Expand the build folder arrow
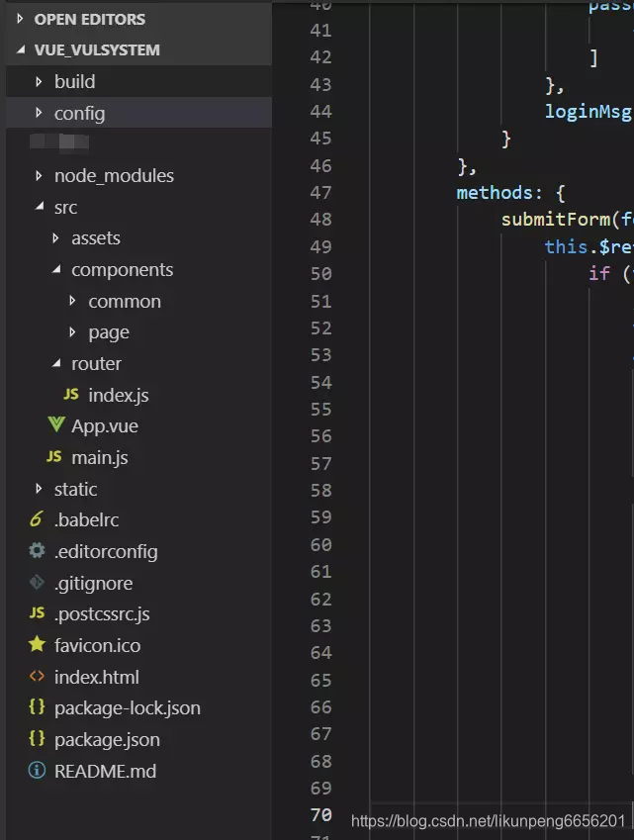 (x=39, y=81)
